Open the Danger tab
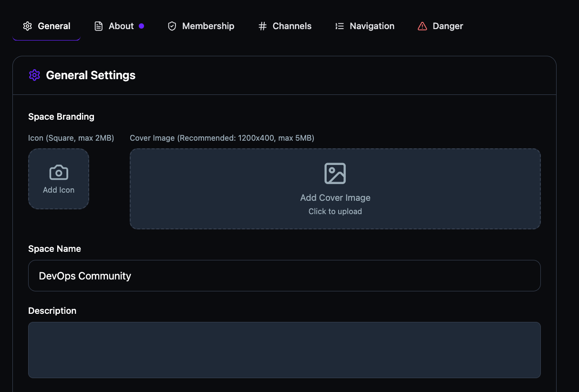579x392 pixels. (x=440, y=26)
